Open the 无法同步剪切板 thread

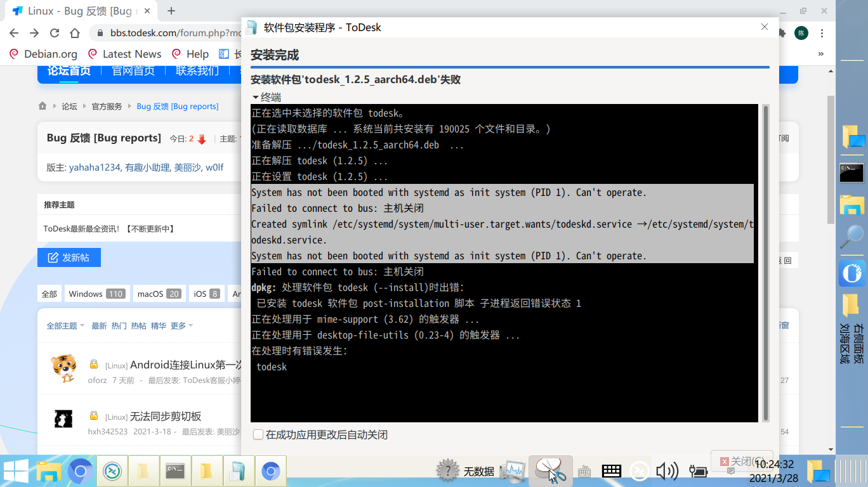[x=166, y=416]
